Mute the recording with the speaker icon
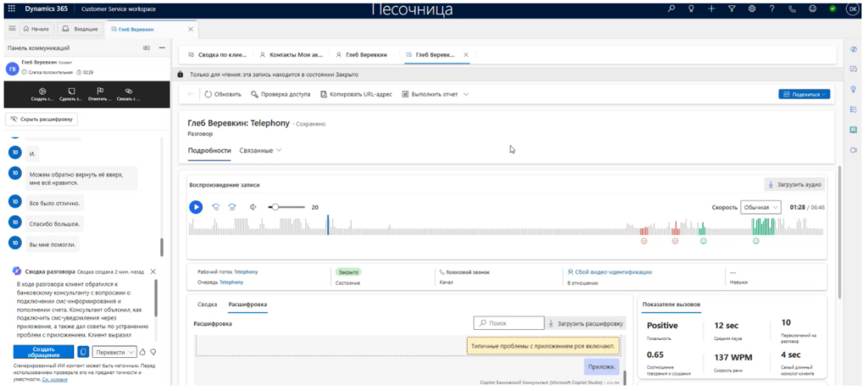868x391 pixels. pos(253,207)
